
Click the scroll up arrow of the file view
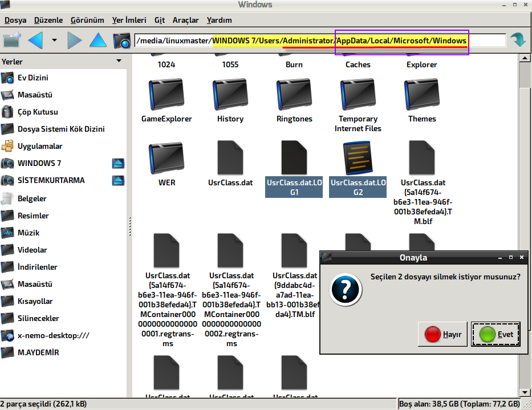[x=525, y=58]
